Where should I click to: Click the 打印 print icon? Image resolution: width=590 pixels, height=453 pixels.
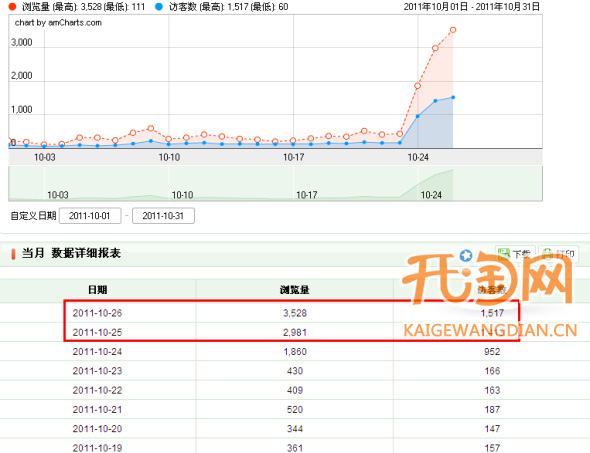(x=548, y=254)
